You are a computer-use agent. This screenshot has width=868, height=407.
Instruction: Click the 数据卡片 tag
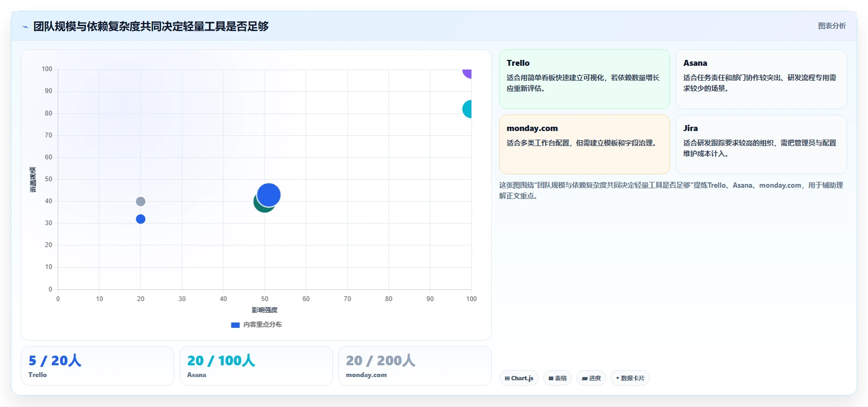[630, 378]
